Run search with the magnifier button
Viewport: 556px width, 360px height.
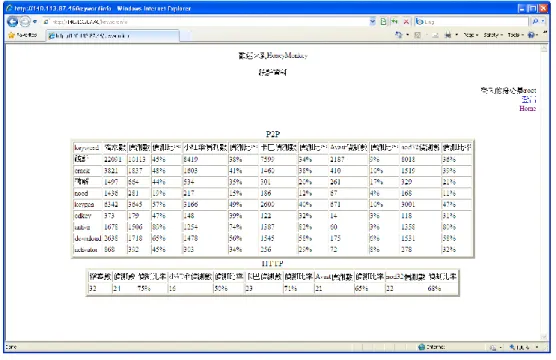pos(535,22)
